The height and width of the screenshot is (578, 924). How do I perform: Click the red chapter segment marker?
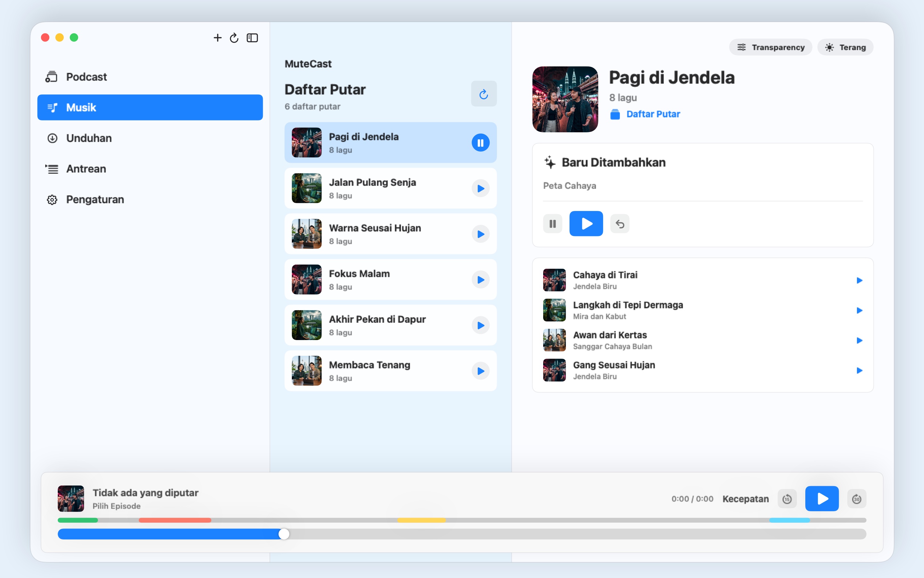(x=175, y=520)
